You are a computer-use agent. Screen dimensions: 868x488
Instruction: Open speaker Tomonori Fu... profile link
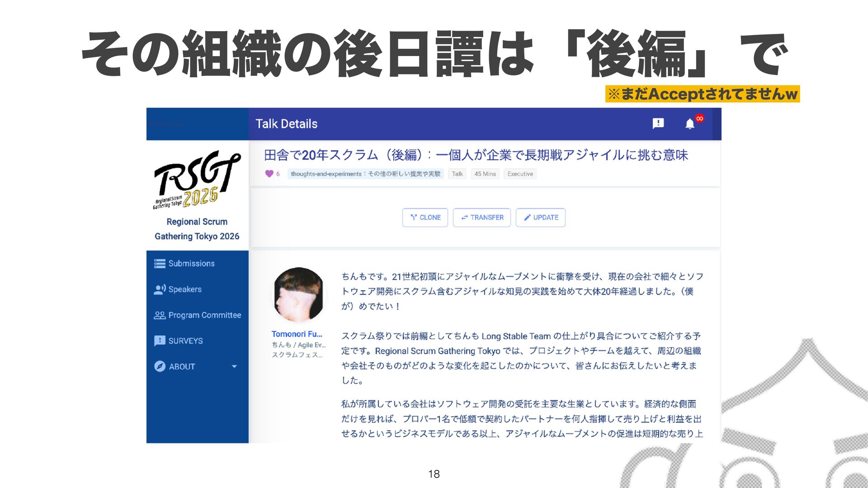(x=297, y=334)
